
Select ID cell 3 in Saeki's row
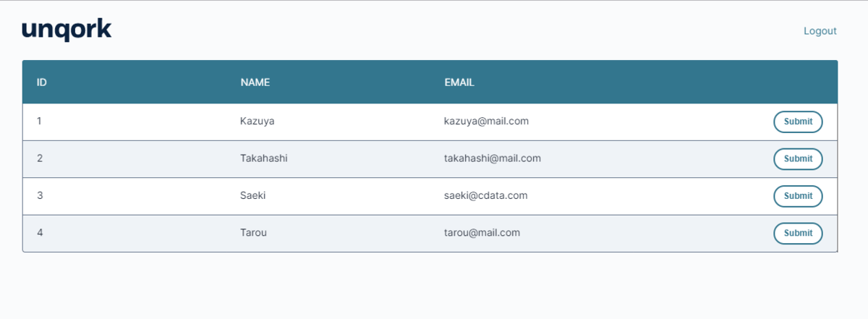(39, 195)
